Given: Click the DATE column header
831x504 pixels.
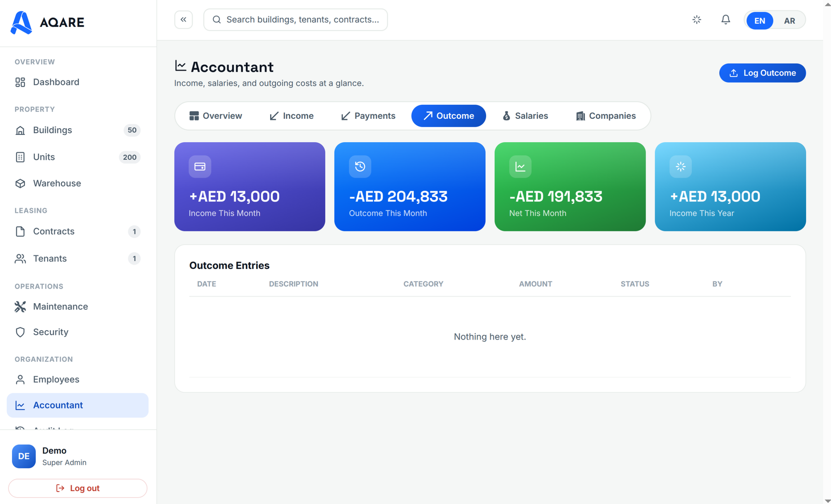Looking at the screenshot, I should pos(207,284).
